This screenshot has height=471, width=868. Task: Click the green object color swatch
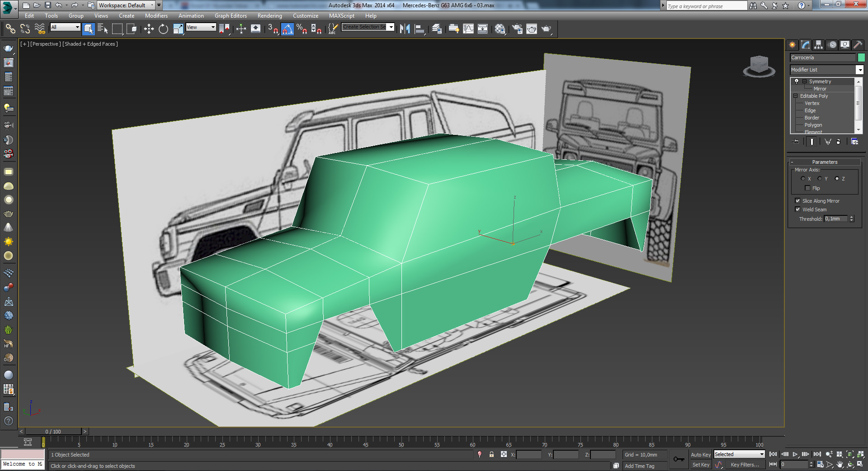pos(861,57)
